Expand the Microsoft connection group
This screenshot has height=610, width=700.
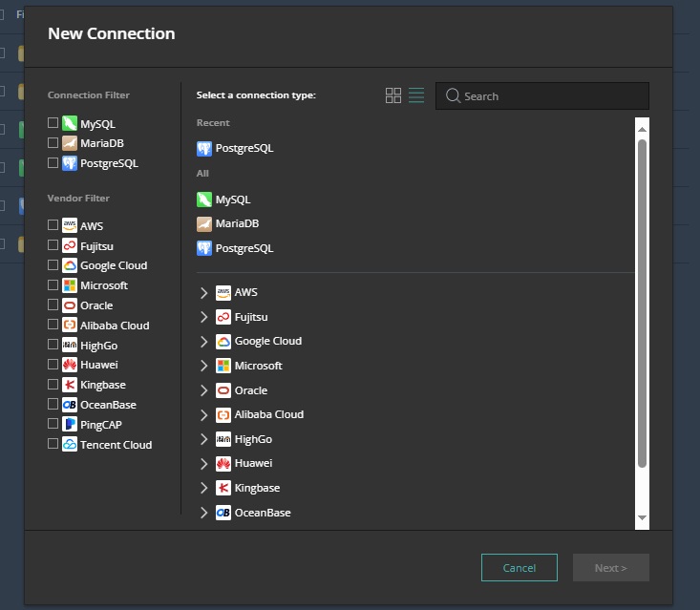click(x=203, y=366)
